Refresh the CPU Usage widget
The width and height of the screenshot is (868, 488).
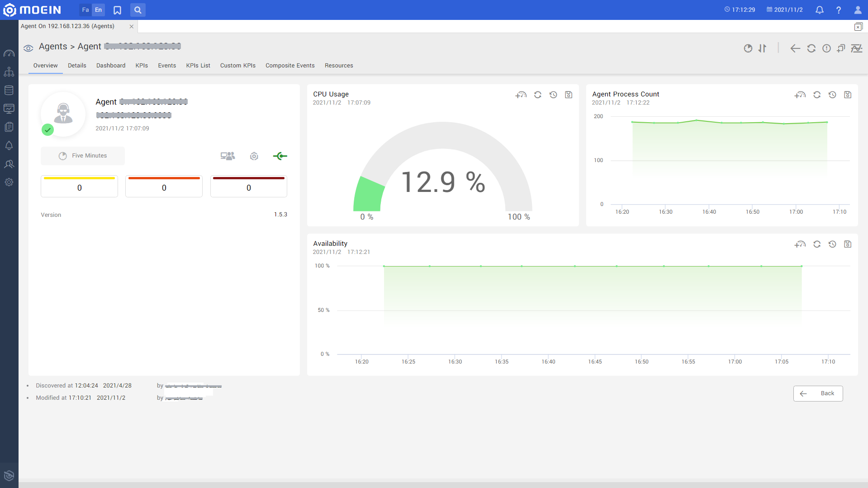(x=537, y=95)
